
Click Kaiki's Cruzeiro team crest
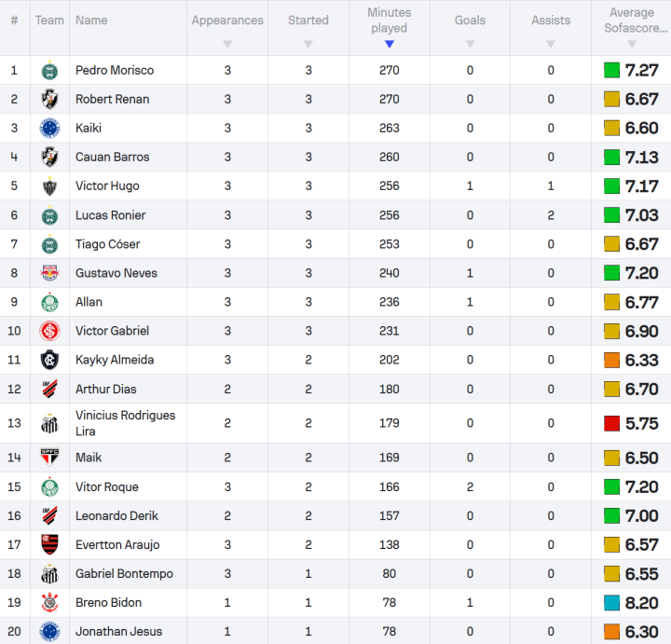(x=49, y=129)
